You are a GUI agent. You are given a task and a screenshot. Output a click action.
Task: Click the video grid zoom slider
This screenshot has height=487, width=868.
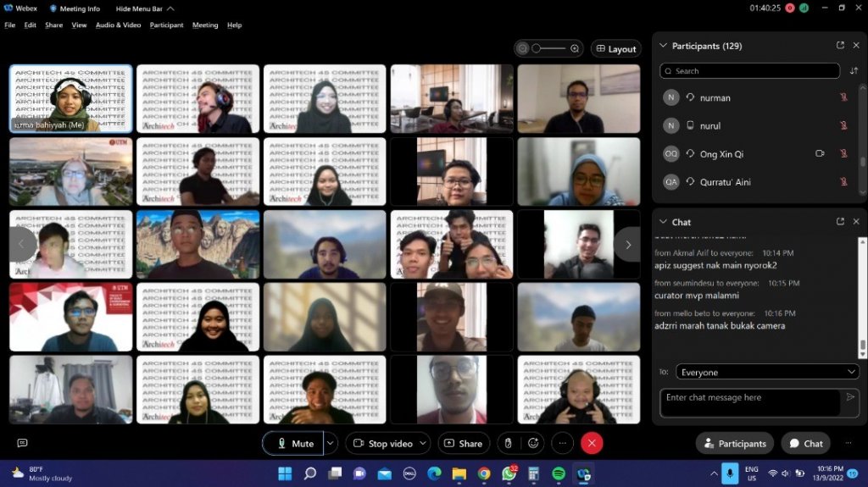pos(548,49)
